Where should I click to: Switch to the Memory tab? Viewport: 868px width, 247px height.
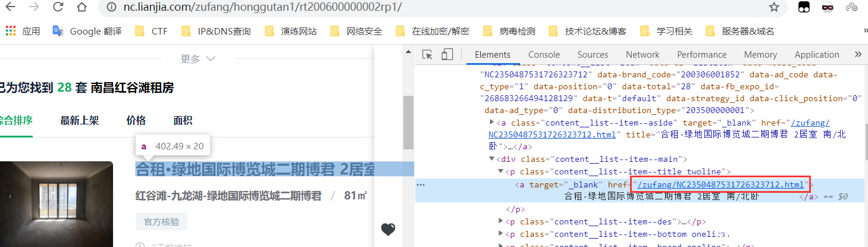(x=760, y=55)
